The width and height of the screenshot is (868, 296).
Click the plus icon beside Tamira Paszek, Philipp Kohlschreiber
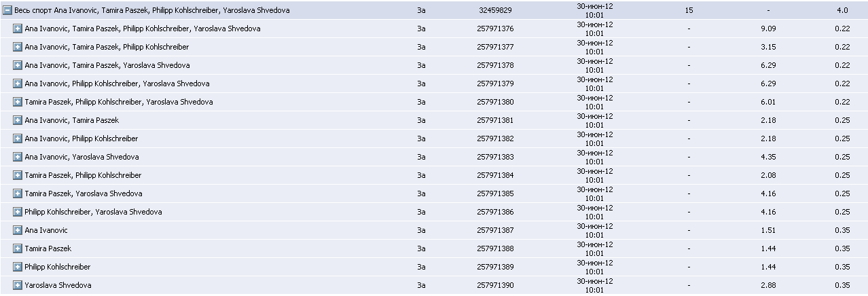pyautogui.click(x=18, y=176)
